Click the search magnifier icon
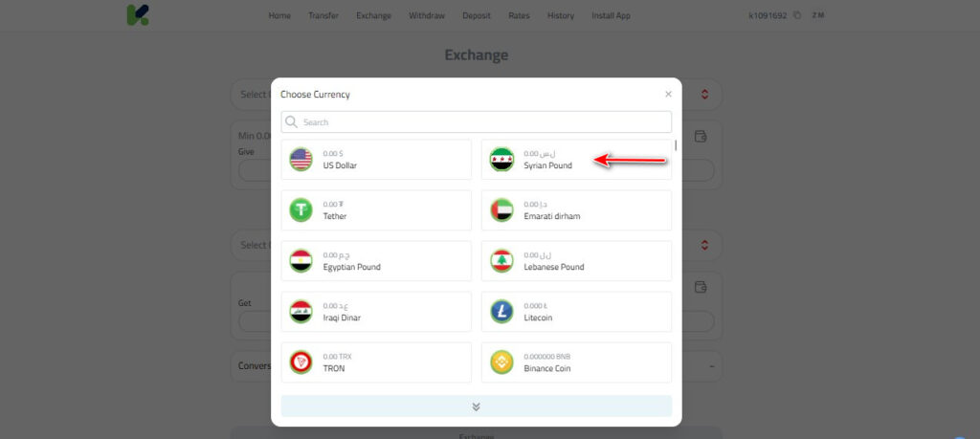Image resolution: width=980 pixels, height=439 pixels. click(291, 121)
